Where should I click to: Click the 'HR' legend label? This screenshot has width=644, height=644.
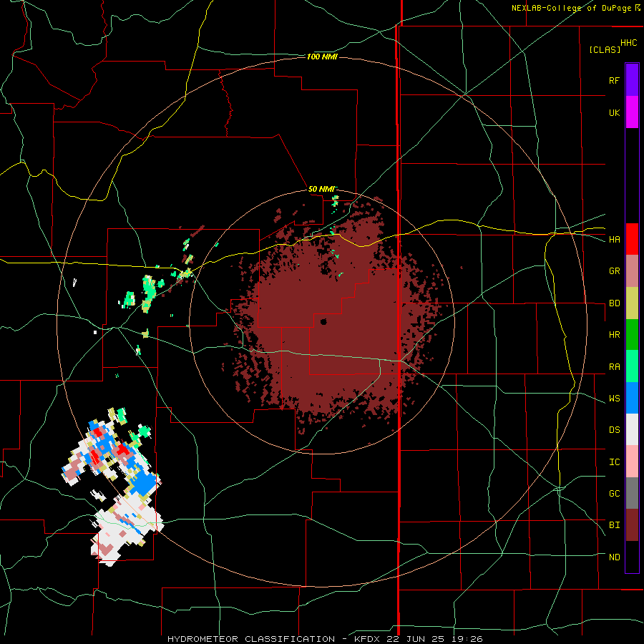(x=614, y=335)
